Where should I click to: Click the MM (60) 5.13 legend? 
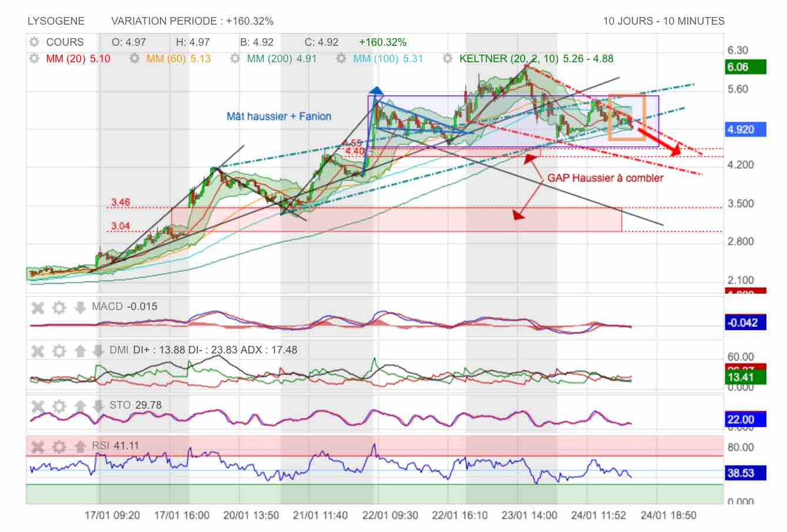(179, 59)
